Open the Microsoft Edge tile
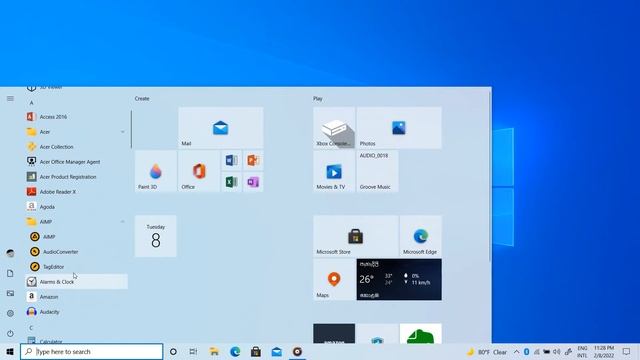Screen dimensions: 640x360 pos(421,236)
